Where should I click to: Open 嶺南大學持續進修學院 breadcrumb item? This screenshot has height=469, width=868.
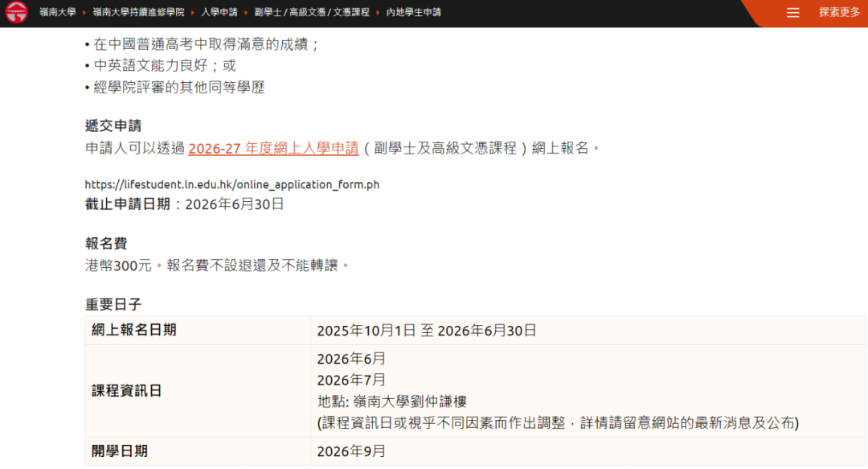click(137, 13)
